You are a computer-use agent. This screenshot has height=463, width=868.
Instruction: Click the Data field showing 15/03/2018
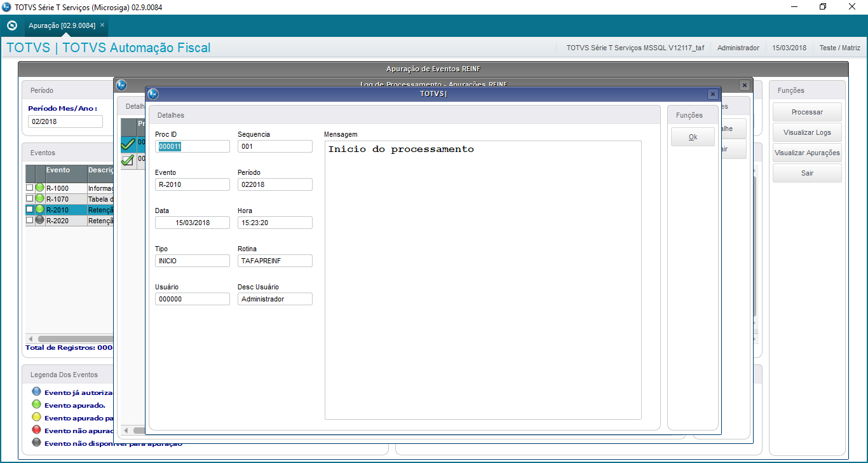[x=192, y=223]
